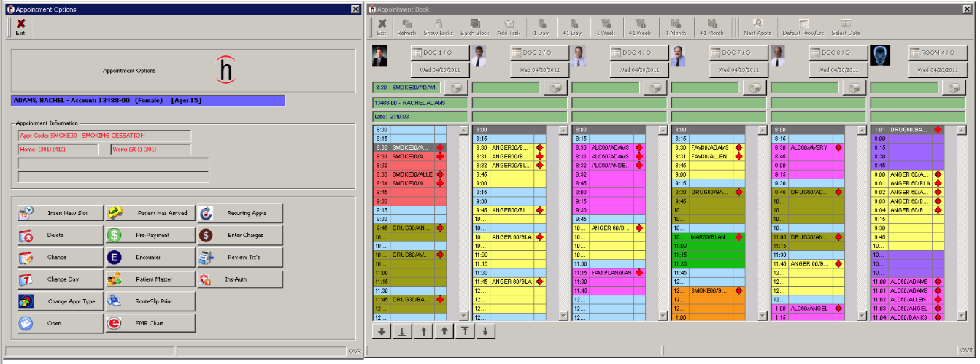The image size is (980, 364).
Task: Click DOC 1 column printer icon
Action: coord(457,88)
